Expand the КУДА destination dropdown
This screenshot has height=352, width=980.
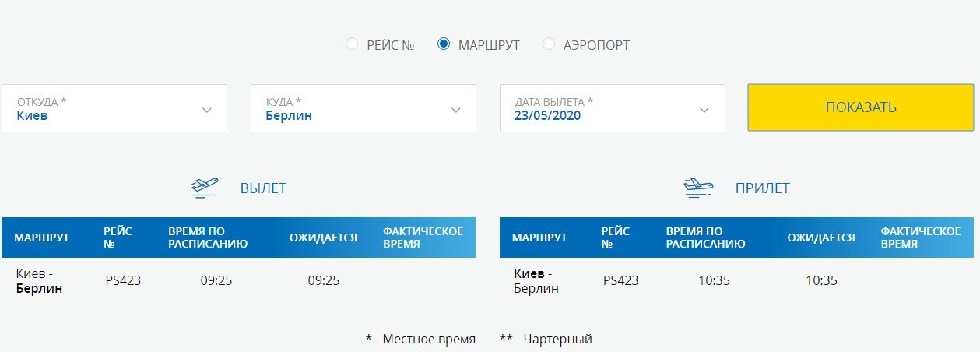click(363, 108)
